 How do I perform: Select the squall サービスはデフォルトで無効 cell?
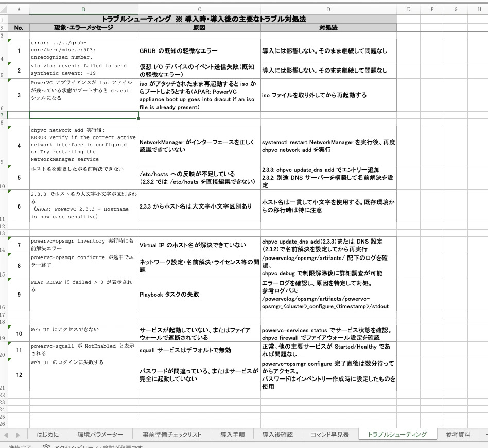(x=200, y=350)
